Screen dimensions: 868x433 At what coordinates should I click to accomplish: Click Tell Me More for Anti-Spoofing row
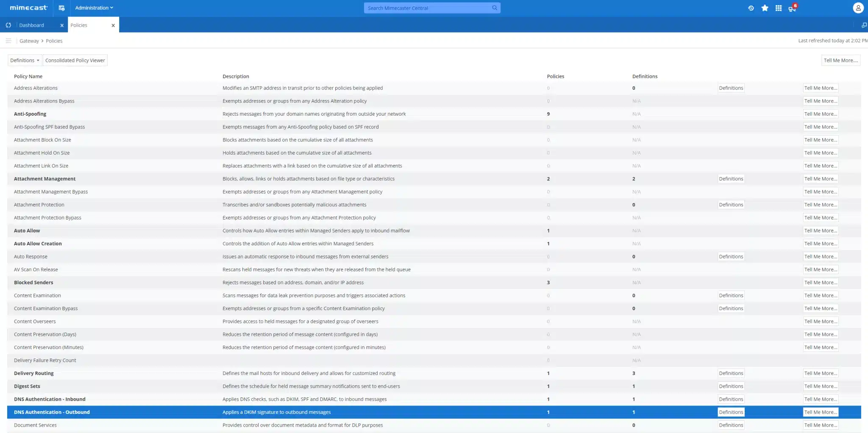(820, 114)
